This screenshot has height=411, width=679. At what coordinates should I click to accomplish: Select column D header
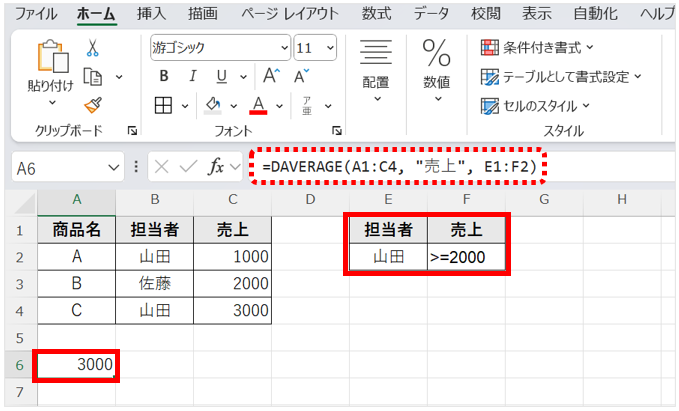pyautogui.click(x=310, y=200)
